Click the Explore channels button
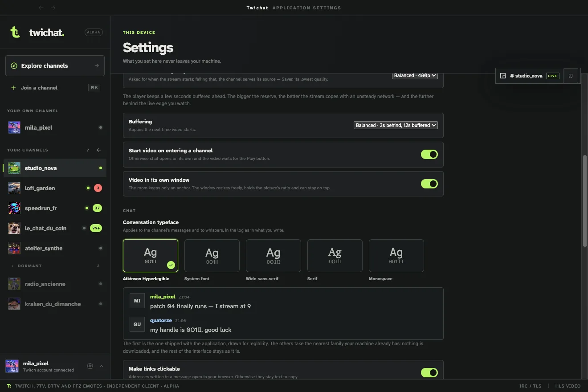Screen dimensions: 588x392 pos(55,65)
